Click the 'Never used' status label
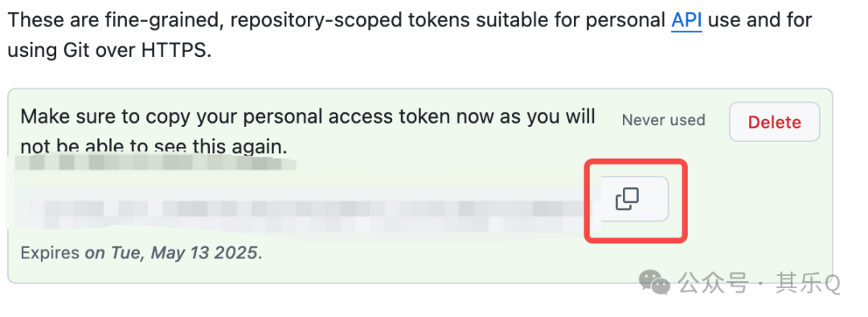Screen dimensions: 868x317 [663, 120]
